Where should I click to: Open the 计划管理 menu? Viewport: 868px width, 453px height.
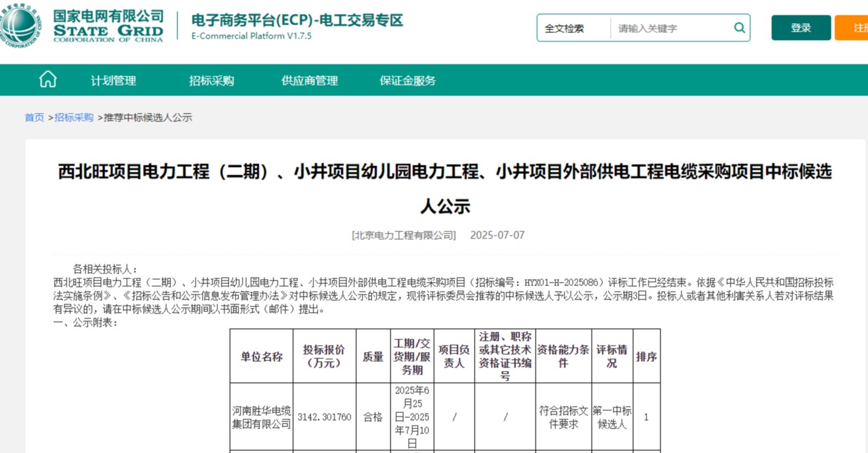tap(114, 81)
